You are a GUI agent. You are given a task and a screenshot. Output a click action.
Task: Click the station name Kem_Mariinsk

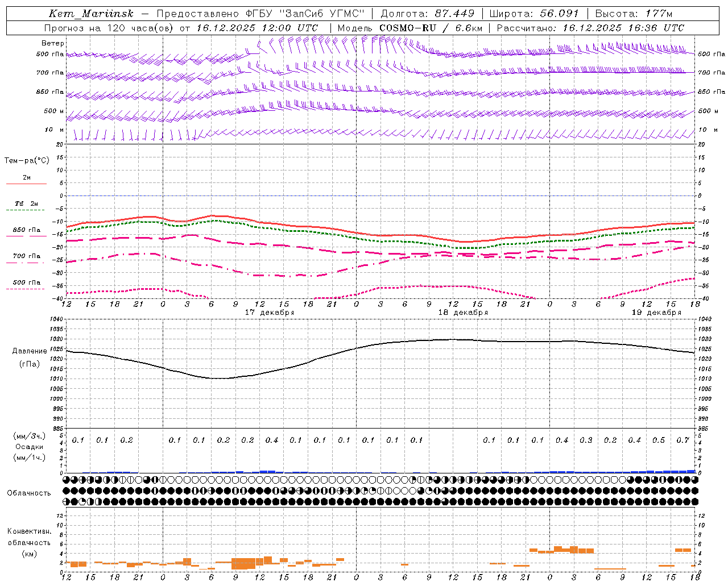pyautogui.click(x=92, y=14)
